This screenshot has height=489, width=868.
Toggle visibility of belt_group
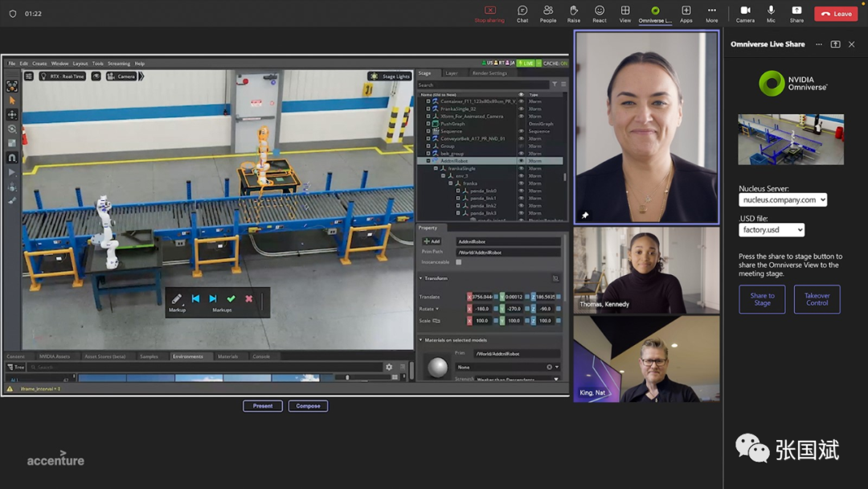[x=521, y=154]
